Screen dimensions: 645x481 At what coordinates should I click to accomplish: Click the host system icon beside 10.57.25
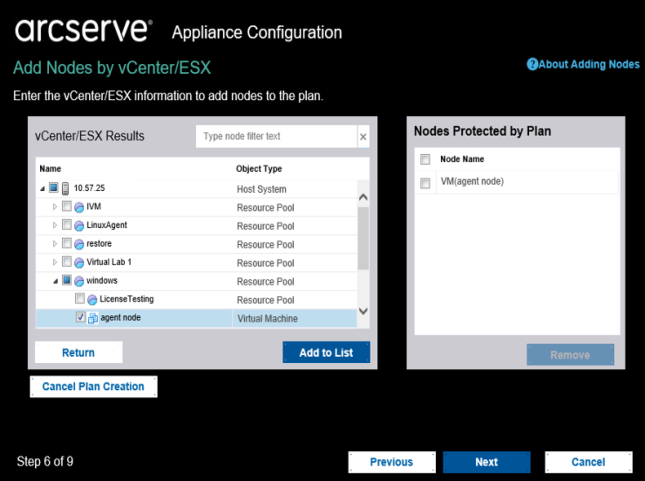click(65, 188)
